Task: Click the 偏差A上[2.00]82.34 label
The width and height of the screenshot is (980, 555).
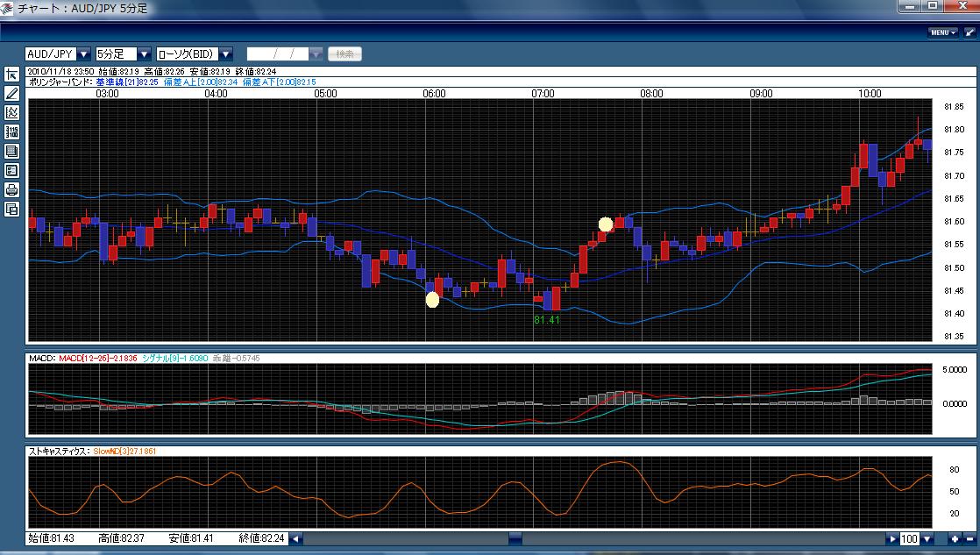Action: [x=201, y=82]
